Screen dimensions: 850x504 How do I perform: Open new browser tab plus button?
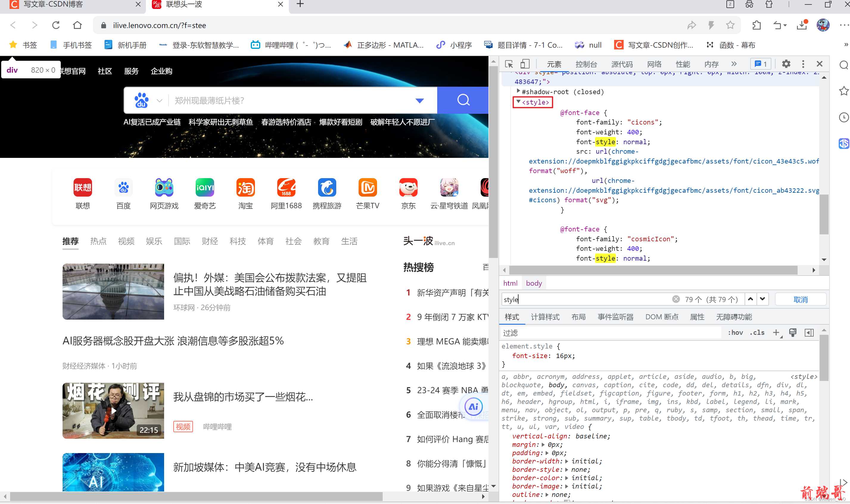300,4
